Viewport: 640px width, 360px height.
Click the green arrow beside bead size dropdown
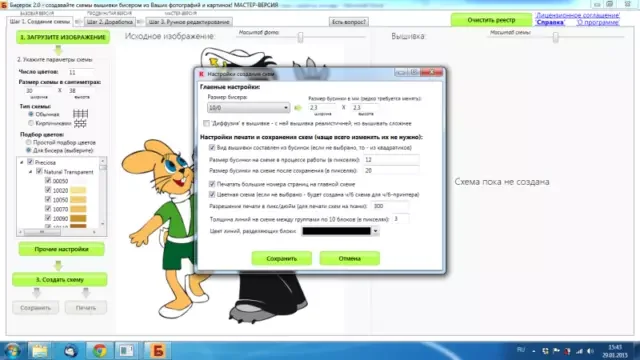pyautogui.click(x=298, y=108)
